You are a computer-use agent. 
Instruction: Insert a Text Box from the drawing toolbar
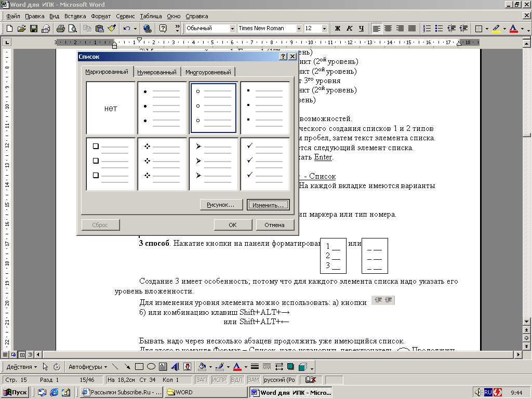163,367
